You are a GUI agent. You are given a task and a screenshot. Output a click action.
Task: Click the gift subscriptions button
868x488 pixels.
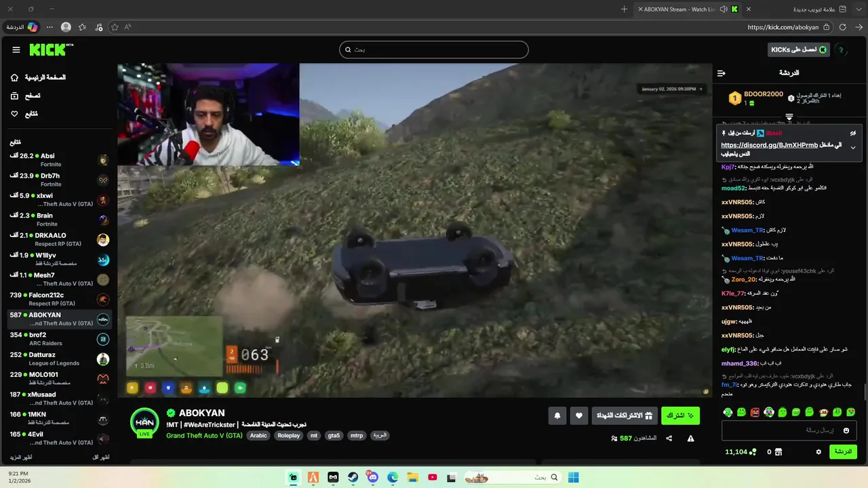coord(625,415)
